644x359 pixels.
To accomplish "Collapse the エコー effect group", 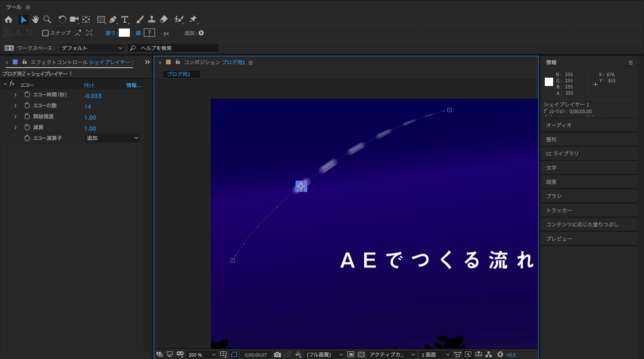I will (5, 84).
